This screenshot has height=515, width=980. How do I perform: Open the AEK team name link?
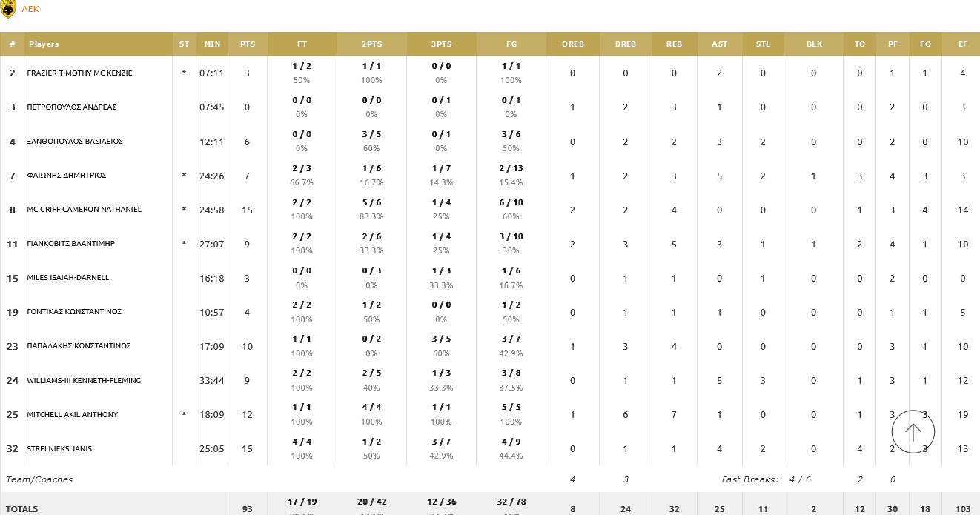point(30,9)
